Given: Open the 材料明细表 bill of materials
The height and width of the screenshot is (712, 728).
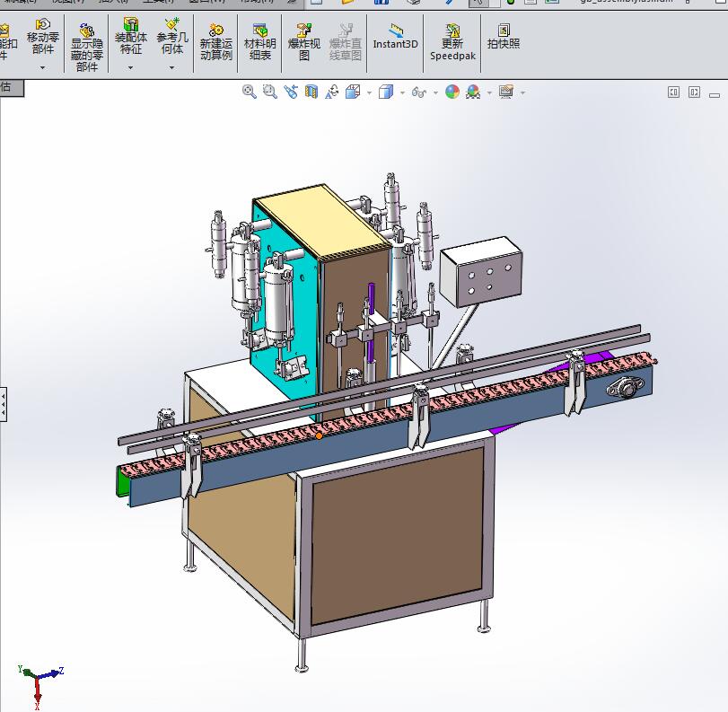Looking at the screenshot, I should click(260, 42).
